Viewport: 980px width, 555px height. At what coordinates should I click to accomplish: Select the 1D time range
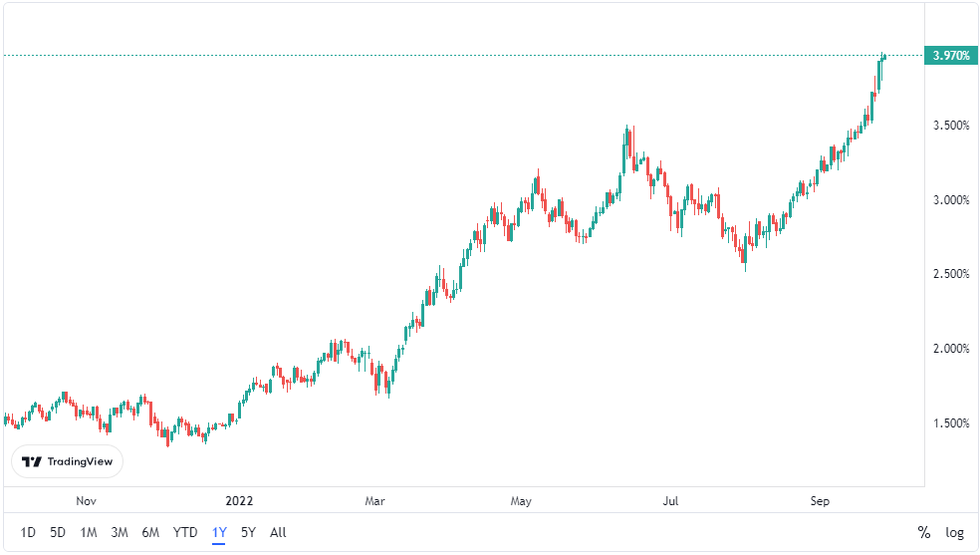[28, 532]
